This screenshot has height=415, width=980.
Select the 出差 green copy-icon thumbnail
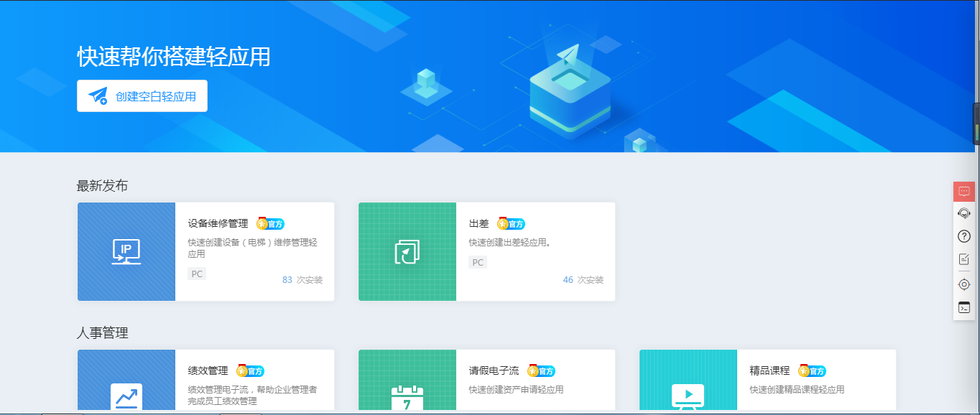pyautogui.click(x=407, y=252)
